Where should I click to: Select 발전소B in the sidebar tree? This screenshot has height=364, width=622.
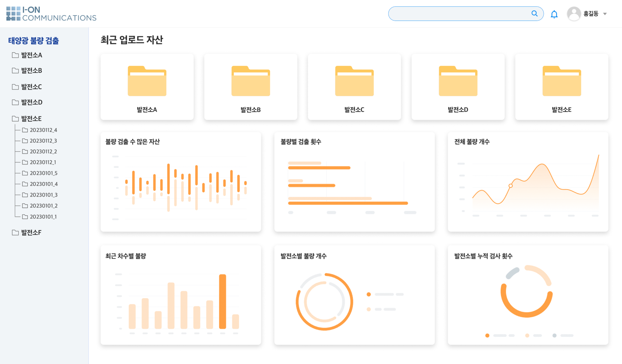[31, 70]
